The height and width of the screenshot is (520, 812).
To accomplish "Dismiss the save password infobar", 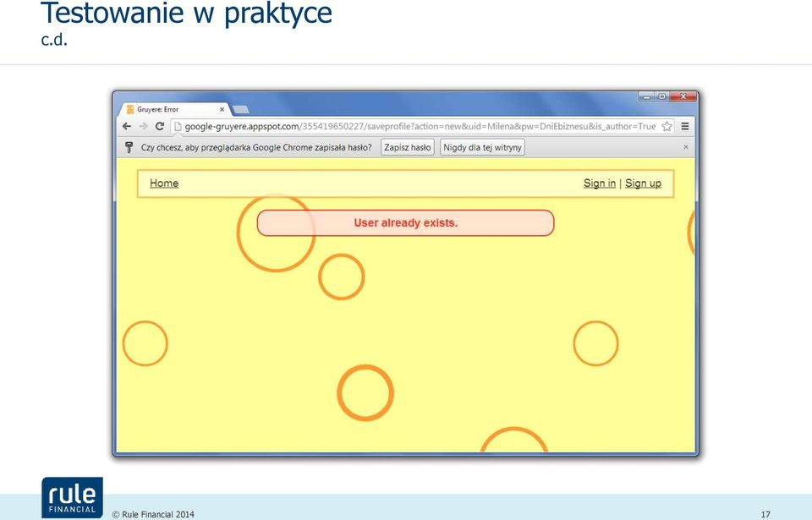I will click(686, 147).
